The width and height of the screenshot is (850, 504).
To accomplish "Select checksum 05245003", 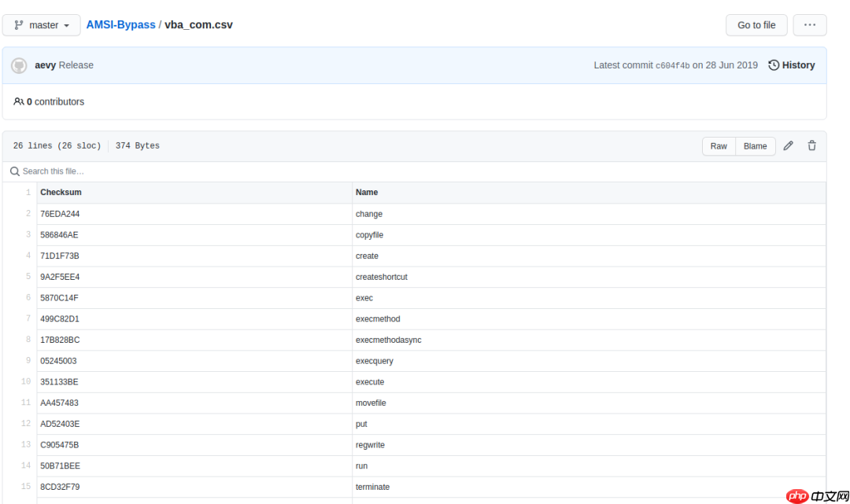I will [x=58, y=361].
